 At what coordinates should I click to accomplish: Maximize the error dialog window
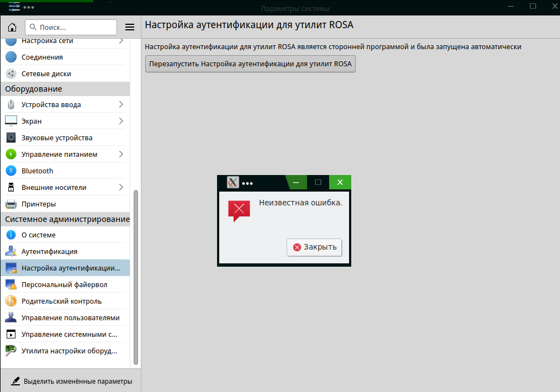click(x=318, y=182)
